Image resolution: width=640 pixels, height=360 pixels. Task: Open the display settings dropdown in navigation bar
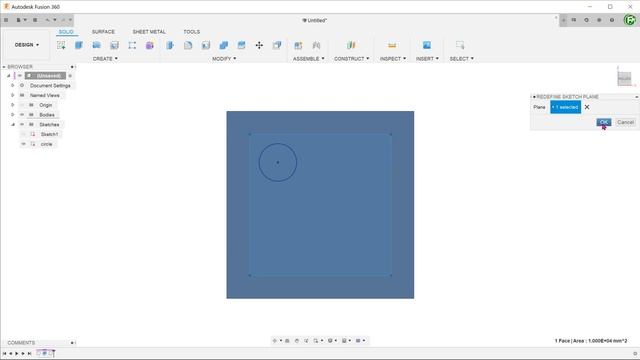pyautogui.click(x=332, y=340)
